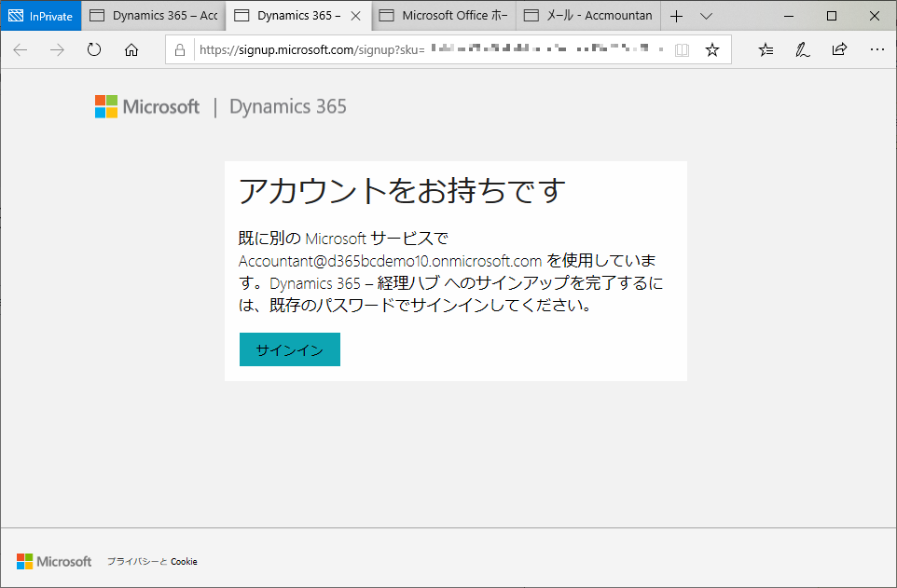Open reading view book icon
Viewport: 897px width, 588px height.
pyautogui.click(x=682, y=50)
